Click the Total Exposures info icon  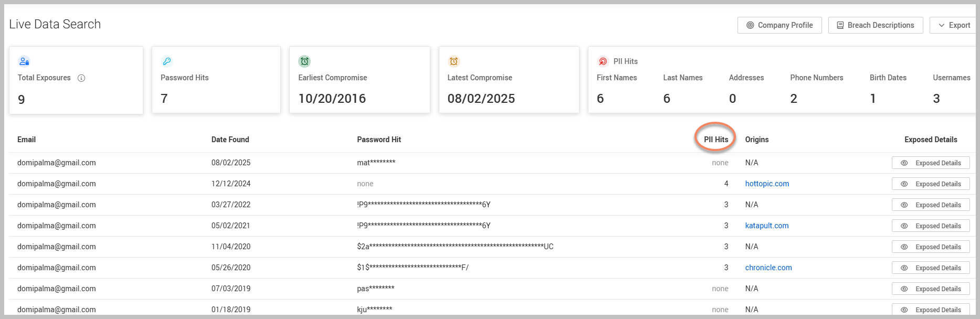coord(81,78)
